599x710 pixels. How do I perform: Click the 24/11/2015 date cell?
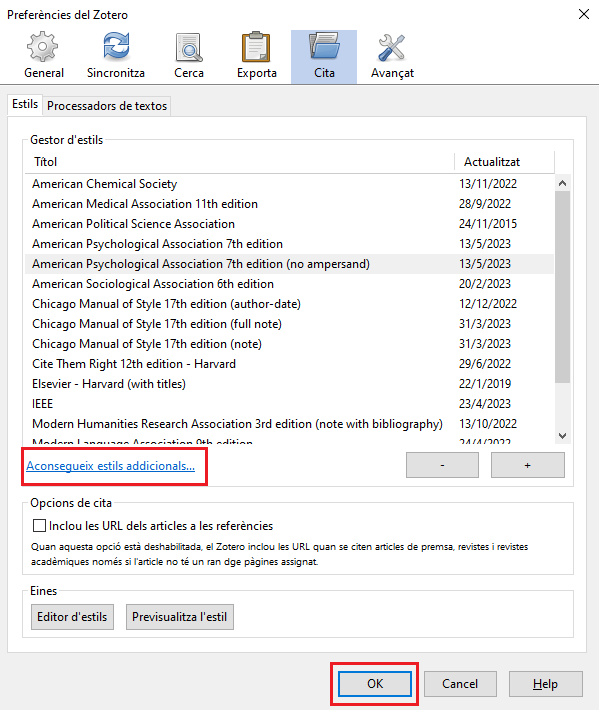coord(488,224)
